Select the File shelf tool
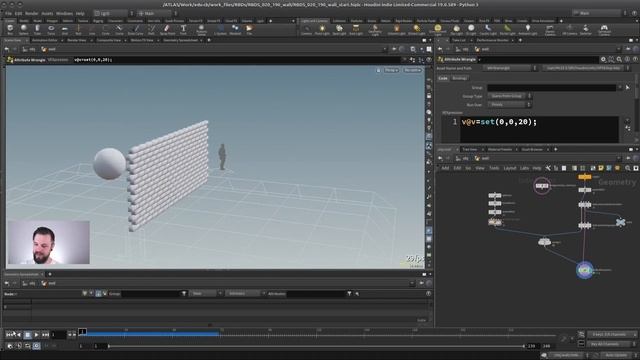 pyautogui.click(x=249, y=30)
